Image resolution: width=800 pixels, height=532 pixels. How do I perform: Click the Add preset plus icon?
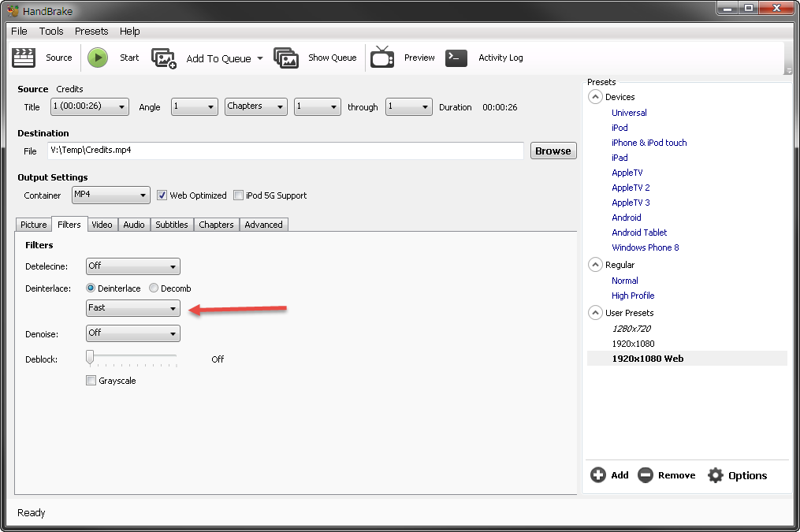click(598, 475)
